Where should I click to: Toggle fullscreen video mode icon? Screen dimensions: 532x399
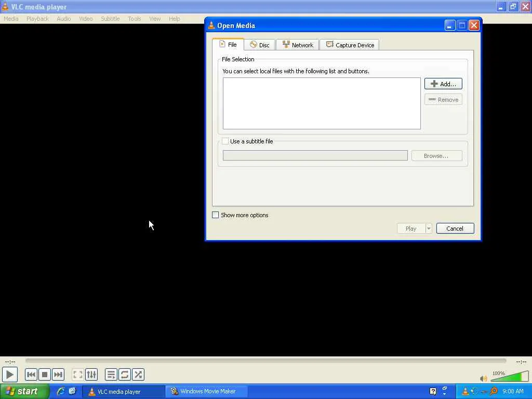coord(78,375)
